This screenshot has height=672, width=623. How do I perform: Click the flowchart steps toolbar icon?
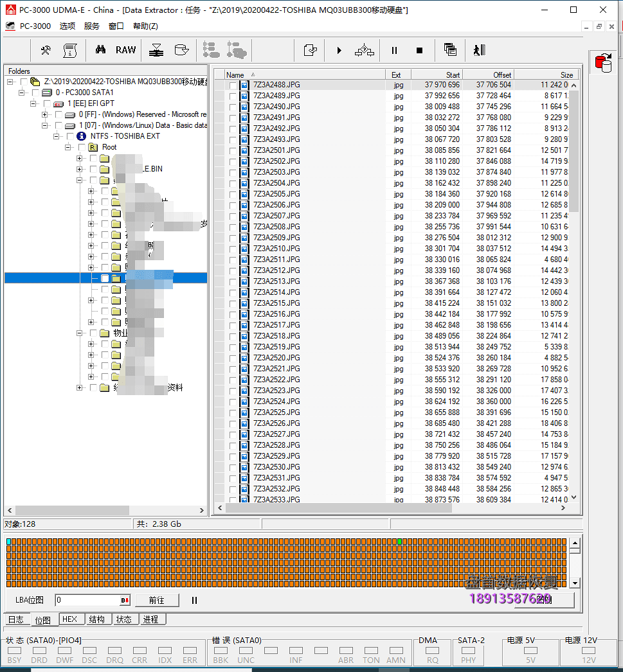[365, 50]
